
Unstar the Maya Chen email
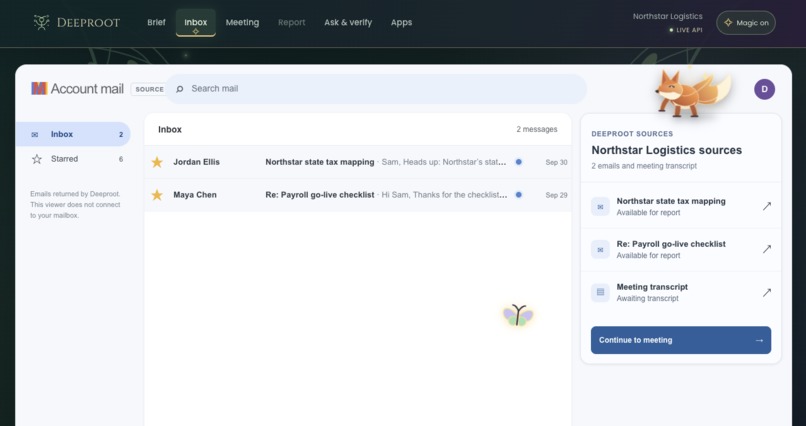[157, 195]
